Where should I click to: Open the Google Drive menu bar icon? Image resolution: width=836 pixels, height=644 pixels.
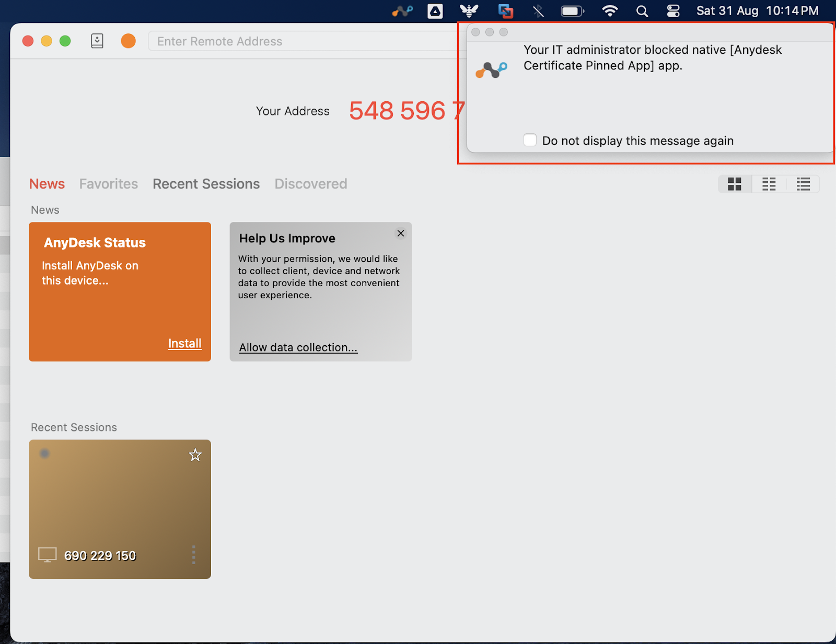(435, 11)
